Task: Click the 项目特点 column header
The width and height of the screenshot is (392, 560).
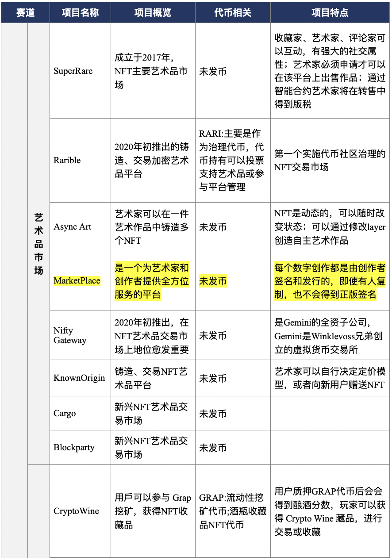Action: 330,12
